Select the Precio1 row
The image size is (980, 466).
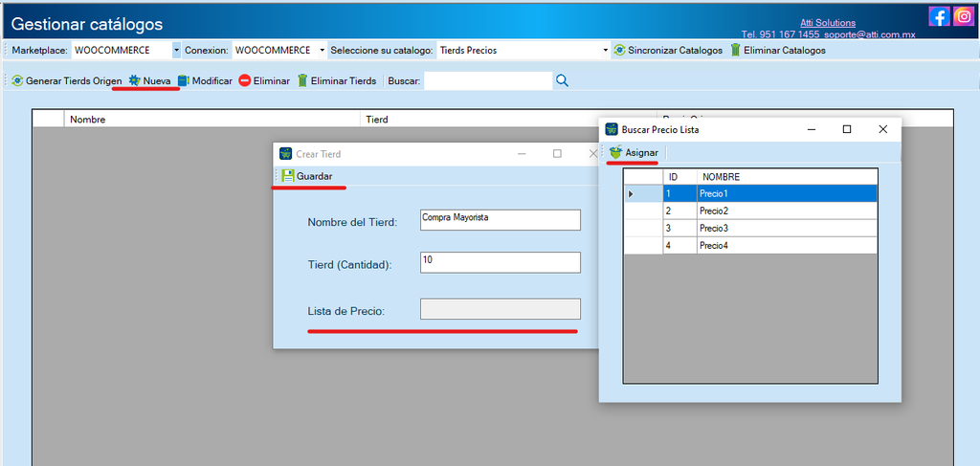[x=750, y=193]
